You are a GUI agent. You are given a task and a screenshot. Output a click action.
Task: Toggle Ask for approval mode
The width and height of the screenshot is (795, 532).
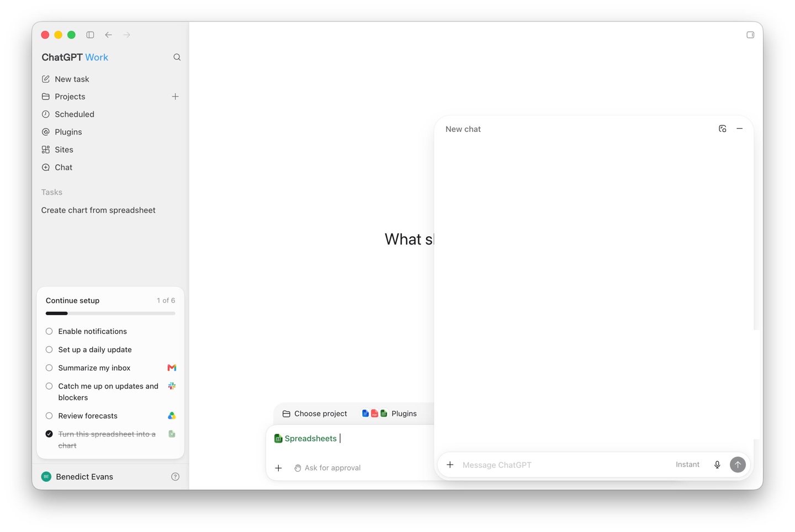click(x=327, y=468)
